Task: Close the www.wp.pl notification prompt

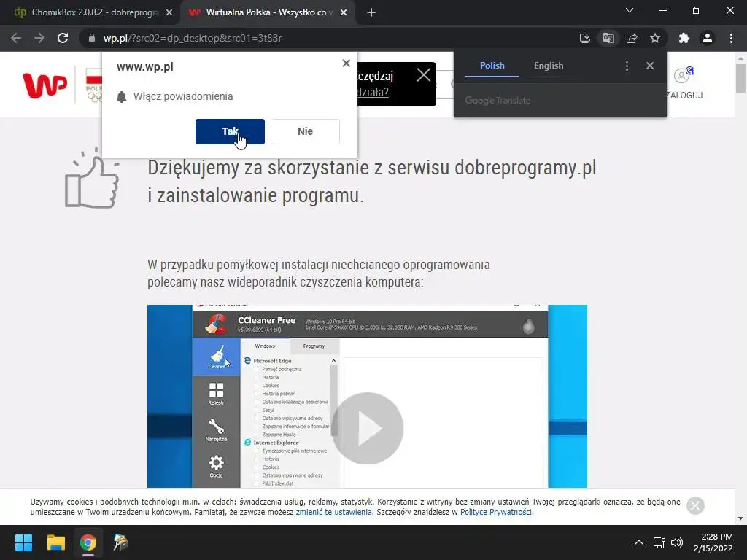Action: pos(347,63)
